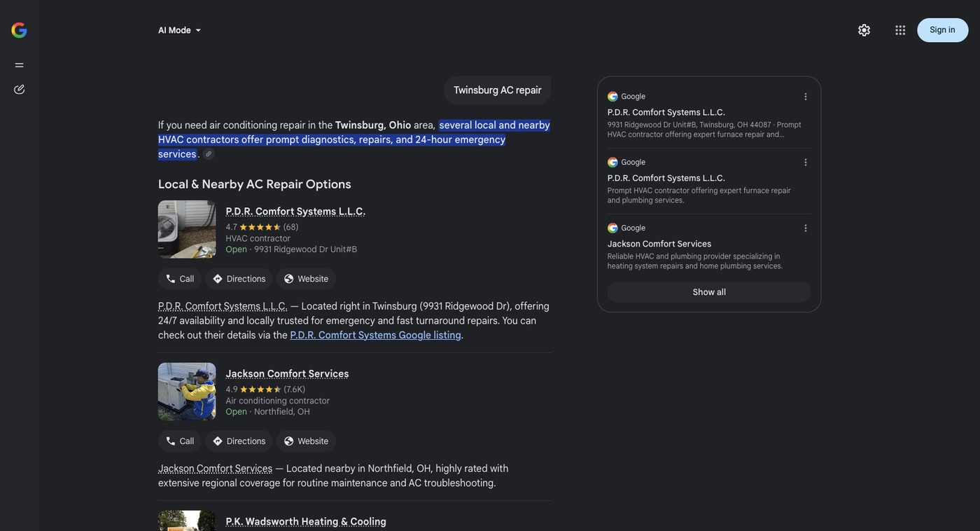The height and width of the screenshot is (531, 980).
Task: View P.D.R. Comfort Systems photo thumbnail
Action: (x=187, y=230)
